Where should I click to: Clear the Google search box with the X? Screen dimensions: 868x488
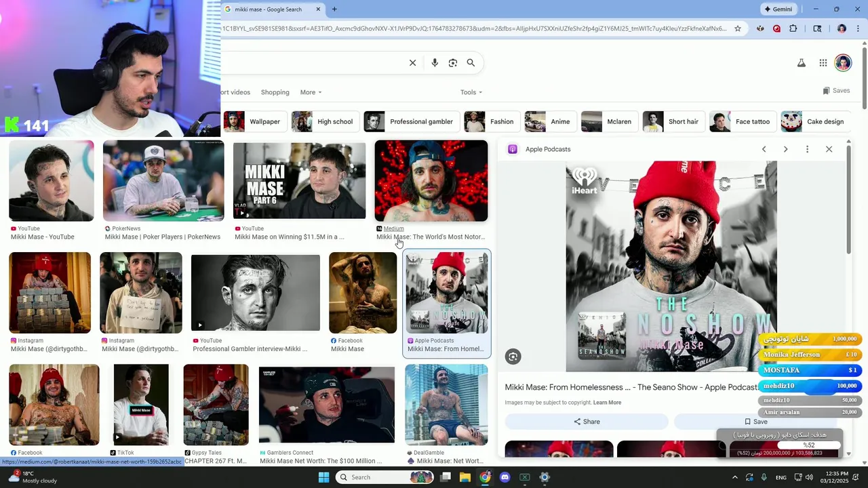(x=412, y=63)
